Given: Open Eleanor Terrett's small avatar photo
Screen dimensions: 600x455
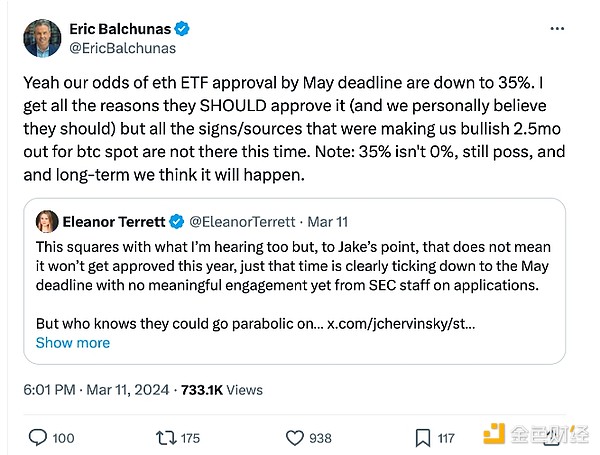Looking at the screenshot, I should (x=47, y=220).
